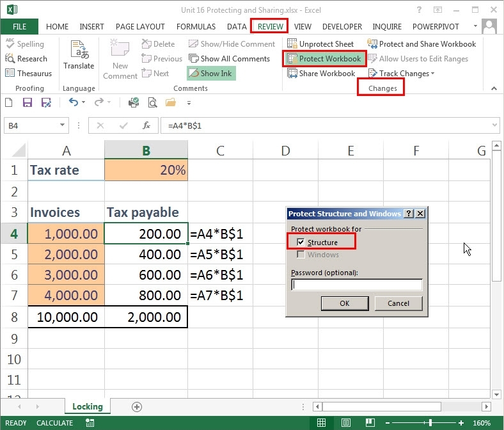Screen dimensions: 504x430
Task: Switch to the INSERT tab
Action: pyautogui.click(x=91, y=27)
